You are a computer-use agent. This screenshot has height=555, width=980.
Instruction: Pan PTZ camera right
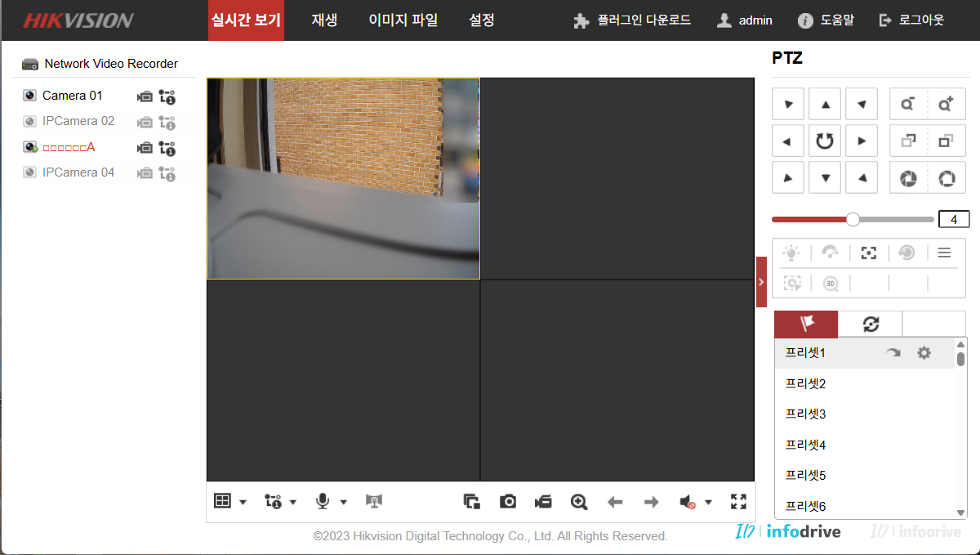click(x=862, y=141)
